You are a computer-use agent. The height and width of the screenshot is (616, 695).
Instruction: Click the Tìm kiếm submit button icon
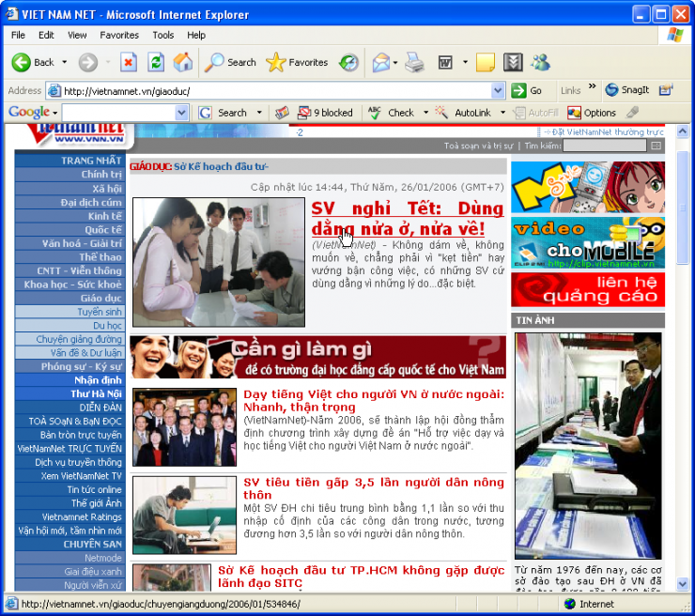pos(656,146)
